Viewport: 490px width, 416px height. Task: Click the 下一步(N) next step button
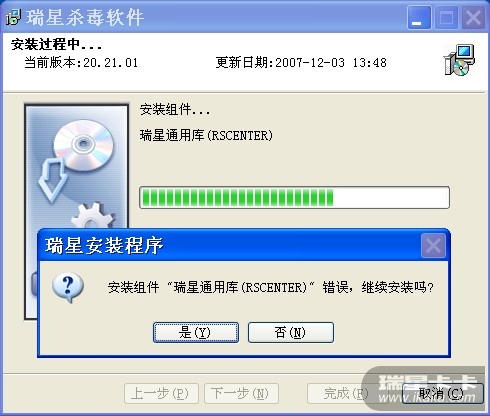click(x=241, y=394)
